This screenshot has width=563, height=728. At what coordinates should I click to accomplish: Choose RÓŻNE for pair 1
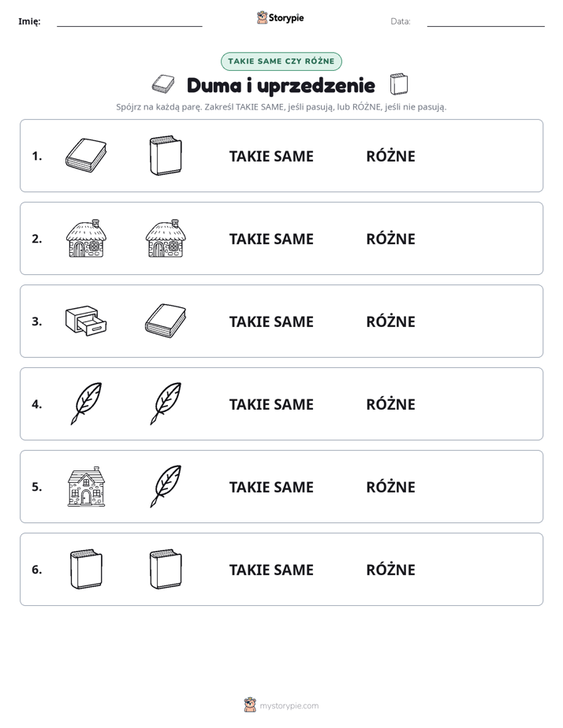390,157
